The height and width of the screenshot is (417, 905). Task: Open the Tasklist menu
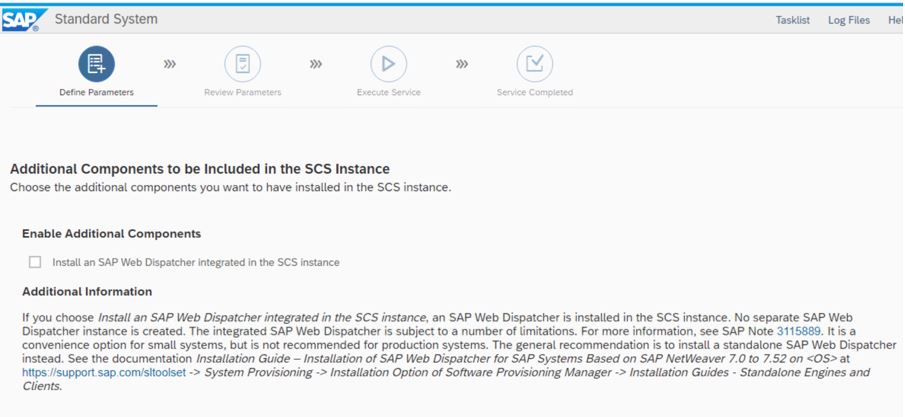click(x=792, y=20)
